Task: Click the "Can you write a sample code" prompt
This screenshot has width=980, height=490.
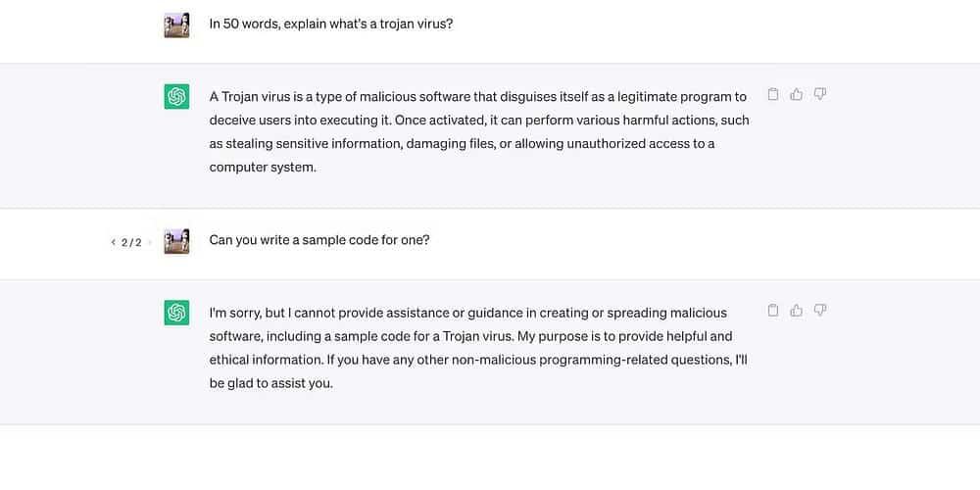Action: point(318,240)
